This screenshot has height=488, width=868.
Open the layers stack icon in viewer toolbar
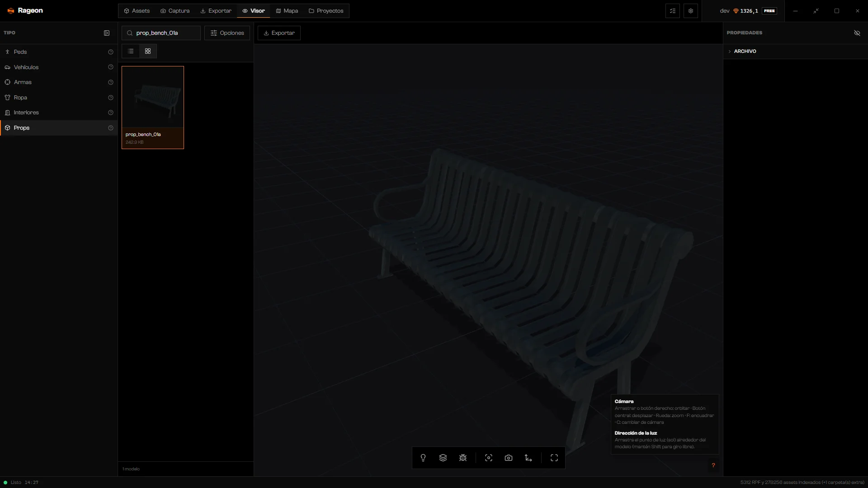[x=443, y=458]
